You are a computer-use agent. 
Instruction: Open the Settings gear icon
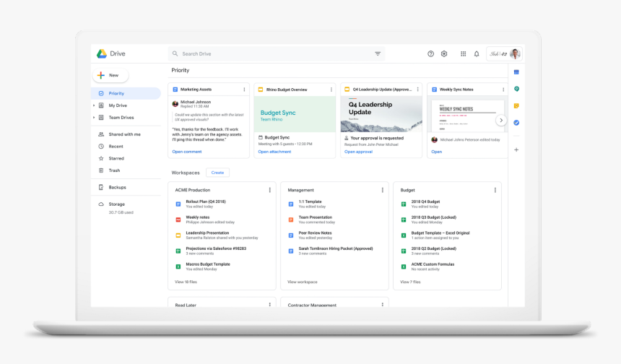(444, 54)
